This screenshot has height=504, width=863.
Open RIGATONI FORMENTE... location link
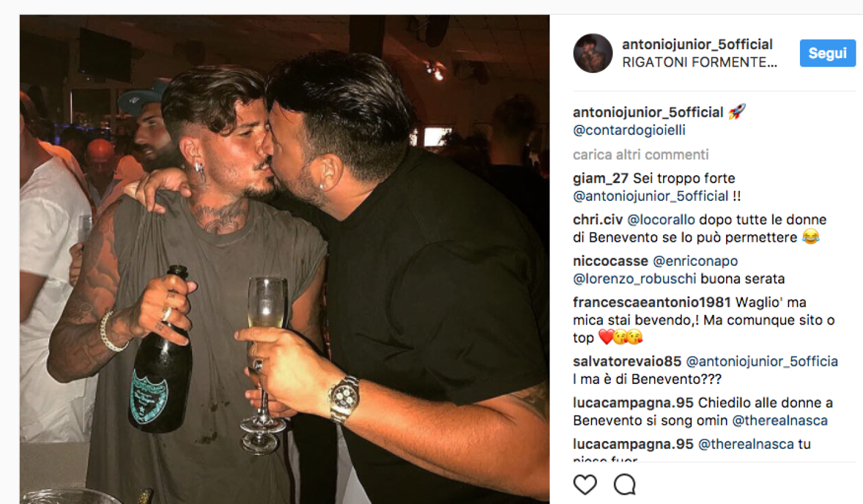[700, 63]
